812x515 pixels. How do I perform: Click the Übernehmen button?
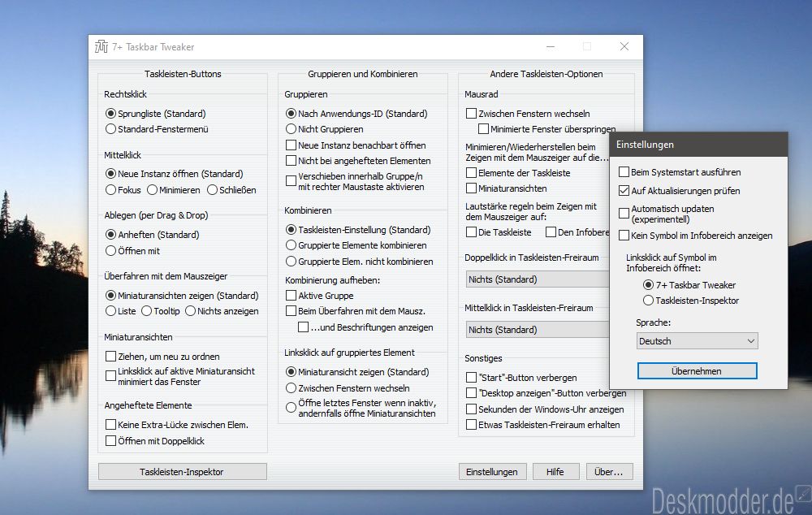pyautogui.click(x=697, y=371)
